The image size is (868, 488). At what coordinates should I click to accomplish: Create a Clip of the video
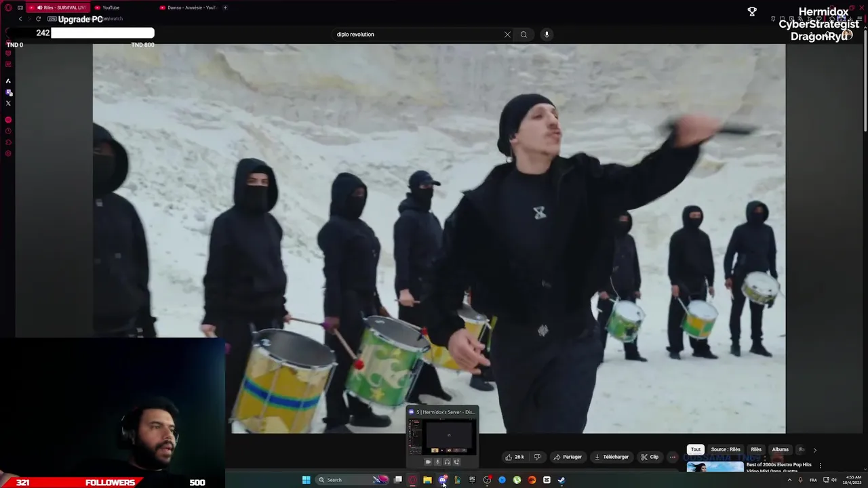click(650, 457)
